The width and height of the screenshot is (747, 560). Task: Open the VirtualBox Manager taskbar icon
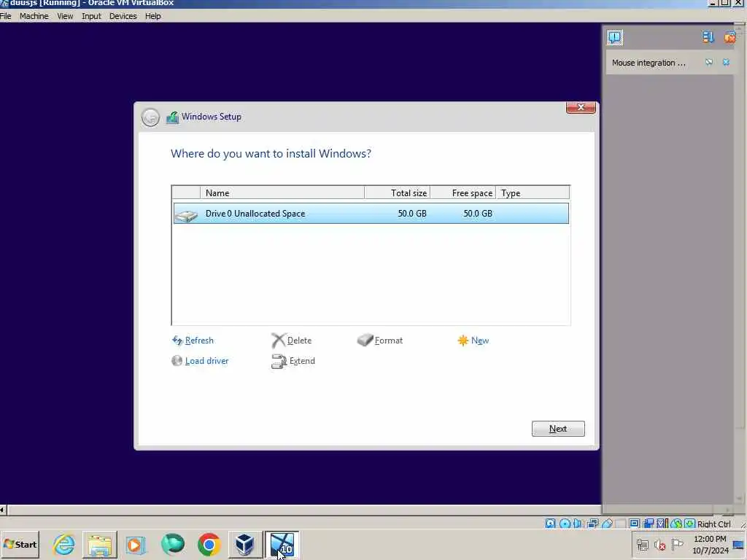[x=244, y=544]
